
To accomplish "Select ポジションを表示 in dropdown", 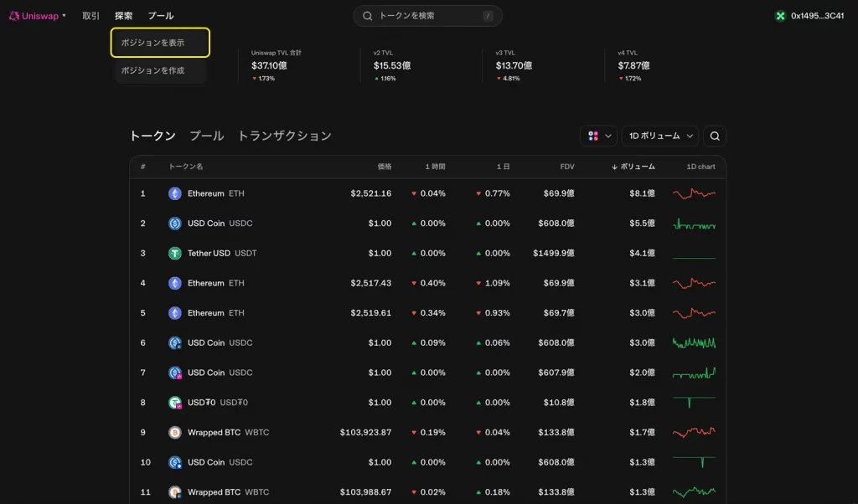I will point(160,43).
